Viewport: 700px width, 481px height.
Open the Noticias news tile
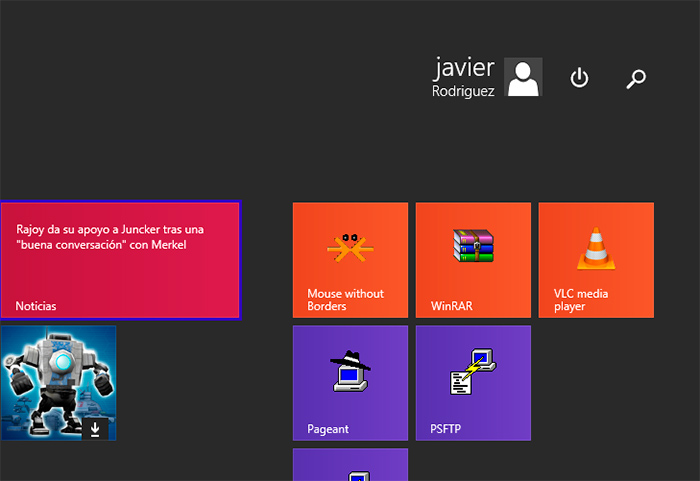click(121, 260)
